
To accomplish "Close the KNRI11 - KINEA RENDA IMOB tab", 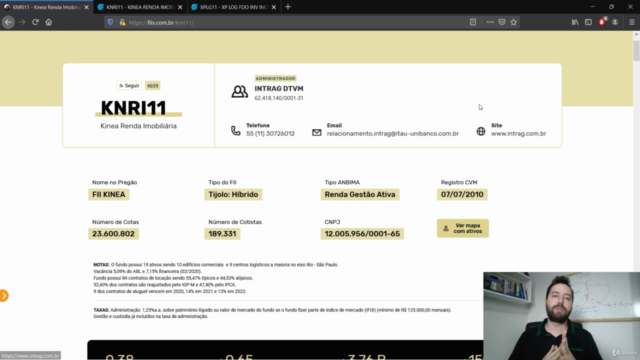I will 180,7.
